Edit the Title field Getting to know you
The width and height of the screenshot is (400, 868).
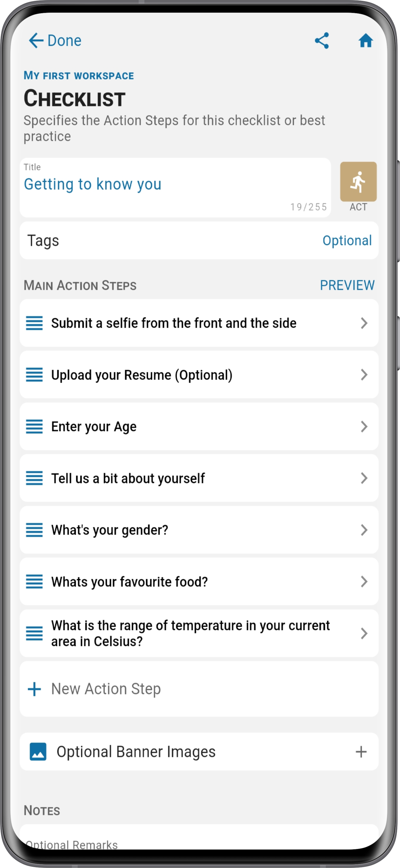[175, 188]
